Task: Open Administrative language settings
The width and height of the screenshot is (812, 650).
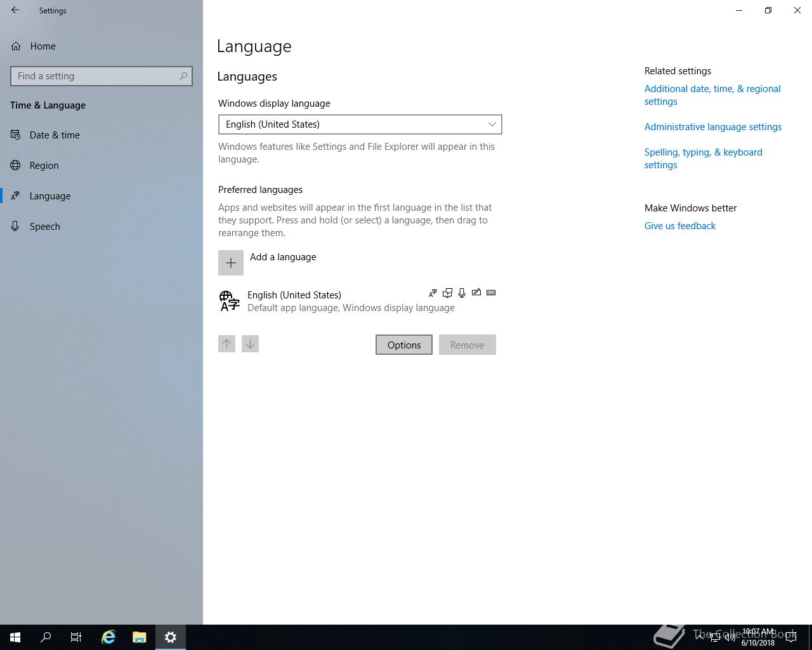Action: click(x=713, y=127)
